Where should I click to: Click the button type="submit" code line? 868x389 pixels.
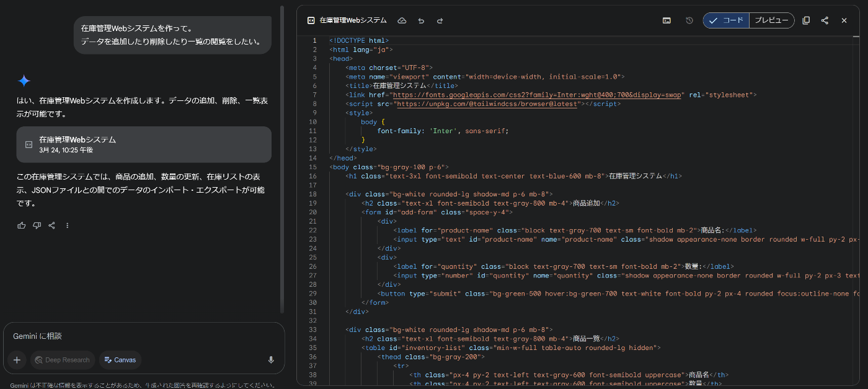(x=618, y=294)
